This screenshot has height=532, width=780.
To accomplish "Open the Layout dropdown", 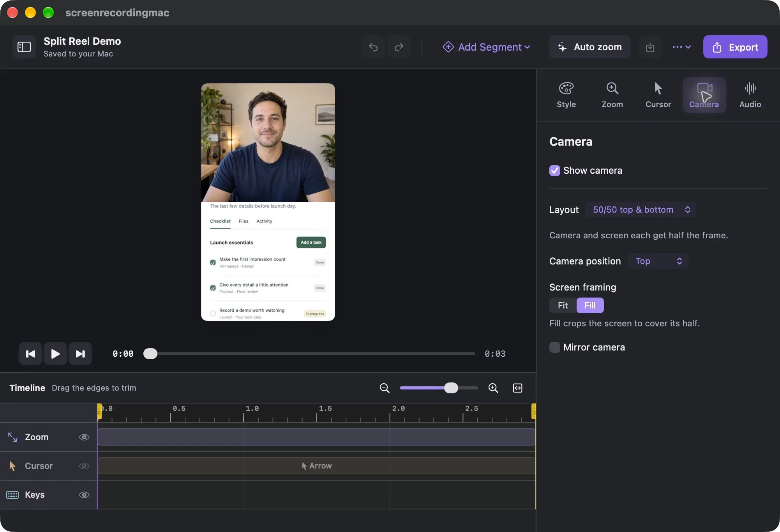I will pyautogui.click(x=641, y=210).
